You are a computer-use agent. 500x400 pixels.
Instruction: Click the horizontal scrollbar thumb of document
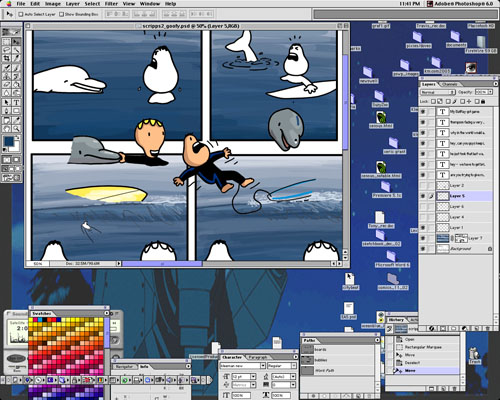pos(162,263)
